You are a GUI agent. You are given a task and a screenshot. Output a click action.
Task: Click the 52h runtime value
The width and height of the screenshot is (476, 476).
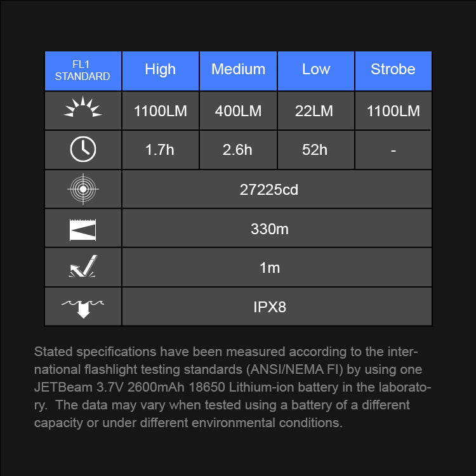tap(315, 150)
